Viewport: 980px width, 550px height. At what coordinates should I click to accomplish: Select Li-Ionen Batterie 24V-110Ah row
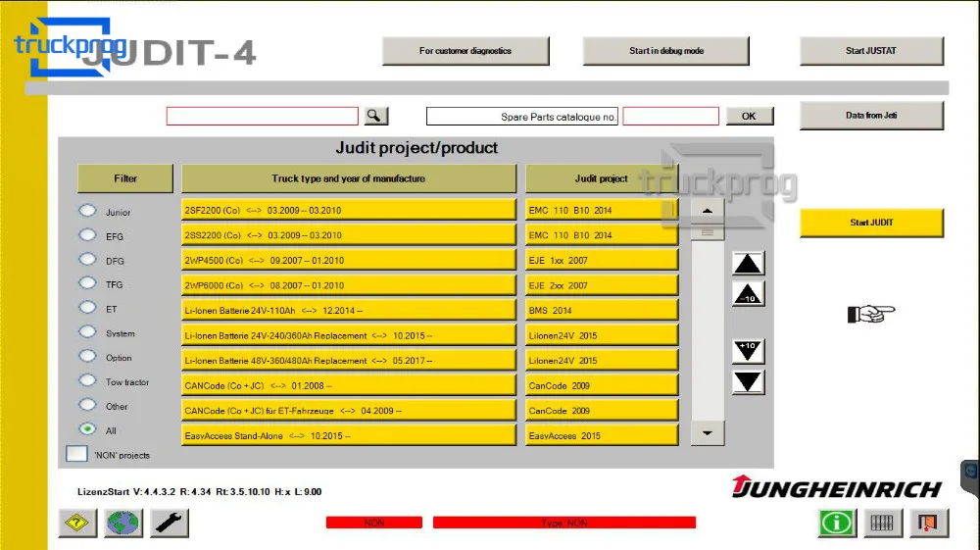349,310
